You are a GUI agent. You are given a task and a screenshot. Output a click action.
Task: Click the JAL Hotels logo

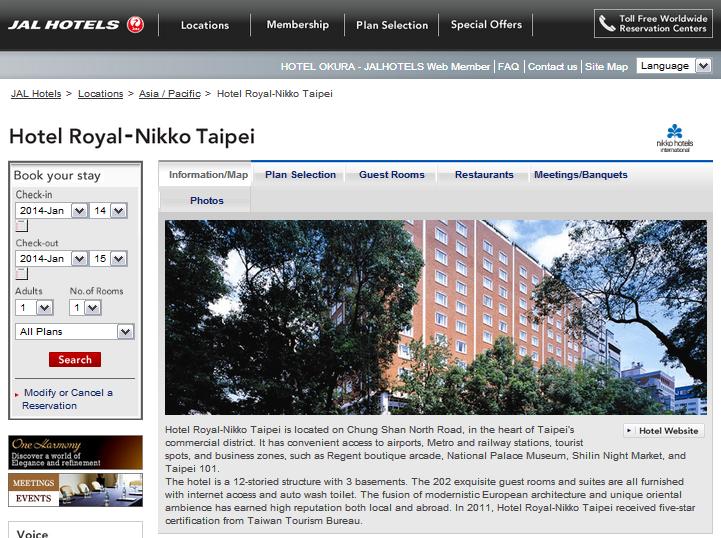(76, 24)
